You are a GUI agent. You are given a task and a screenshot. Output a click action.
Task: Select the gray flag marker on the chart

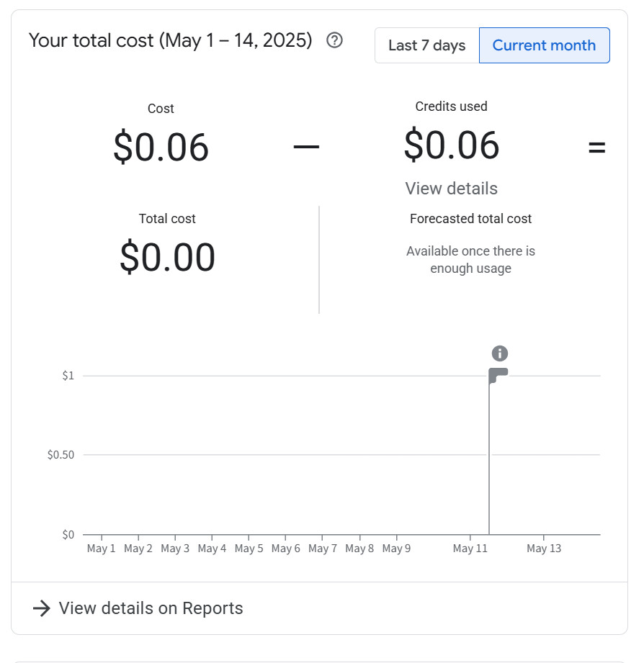click(498, 375)
